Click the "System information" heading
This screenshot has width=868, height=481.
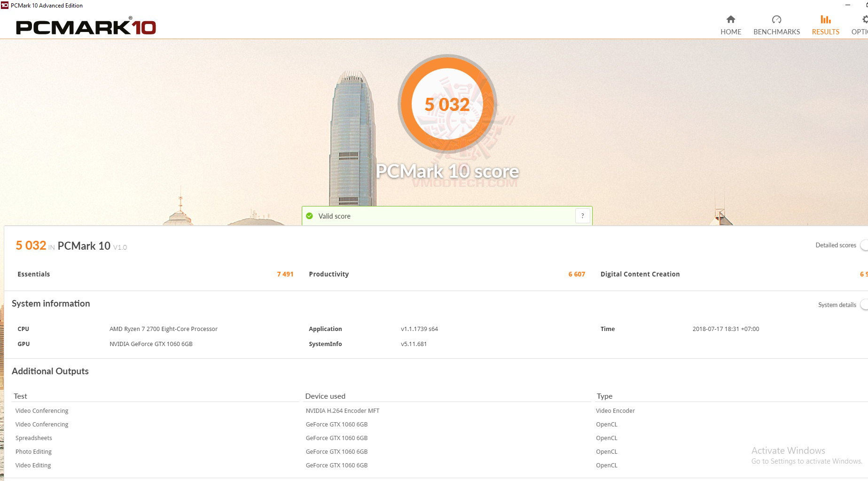click(51, 304)
